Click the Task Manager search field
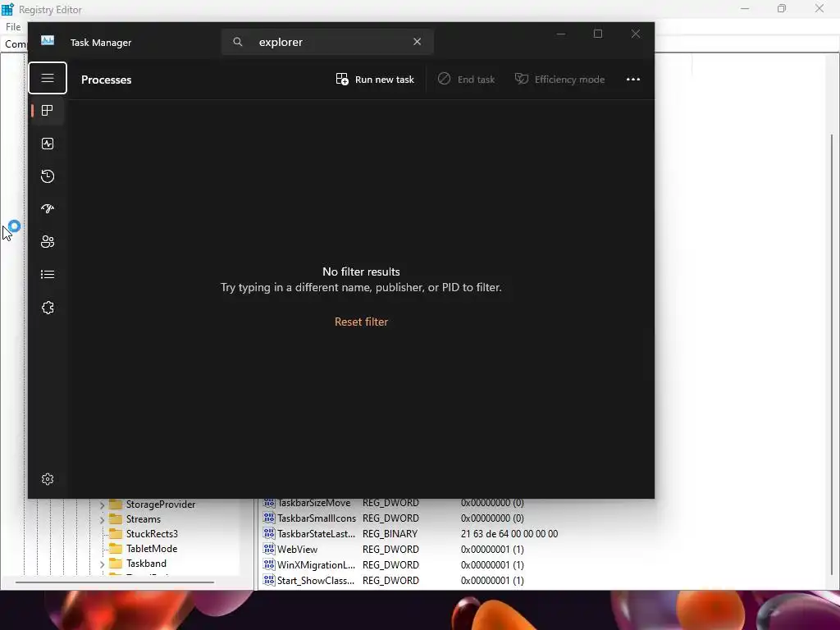Image resolution: width=840 pixels, height=630 pixels. point(327,42)
